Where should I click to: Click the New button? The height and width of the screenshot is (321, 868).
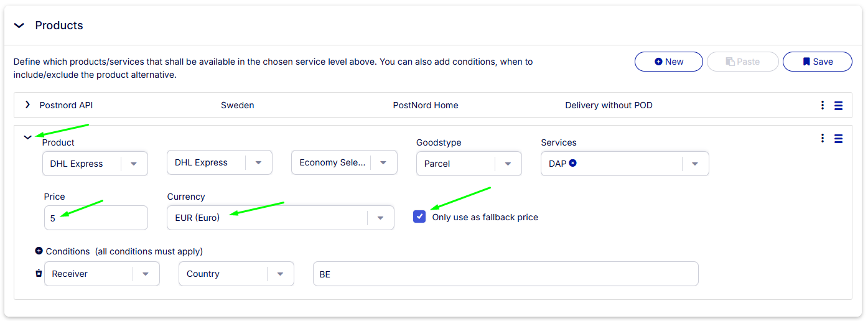(668, 62)
